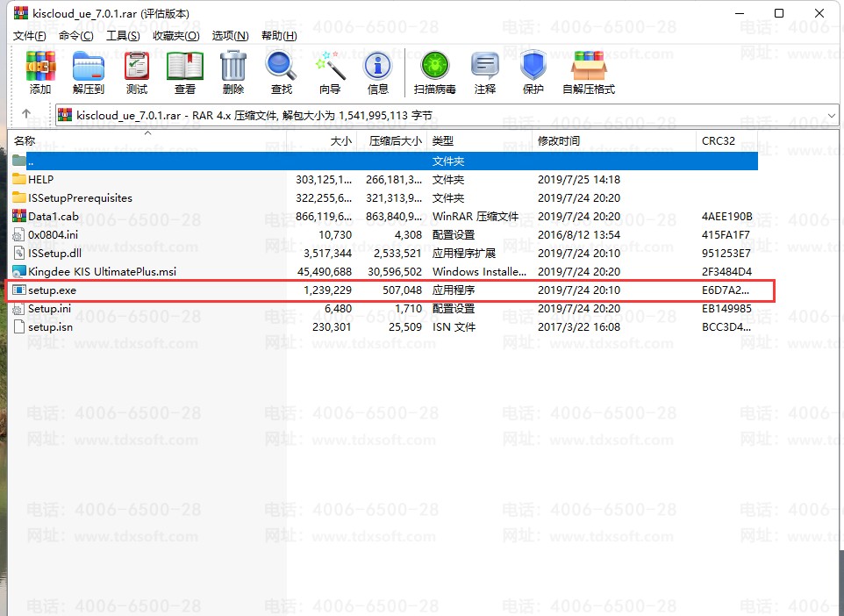Viewport: 844px width, 616px height.
Task: Go up one folder level arrow
Action: coord(26,115)
